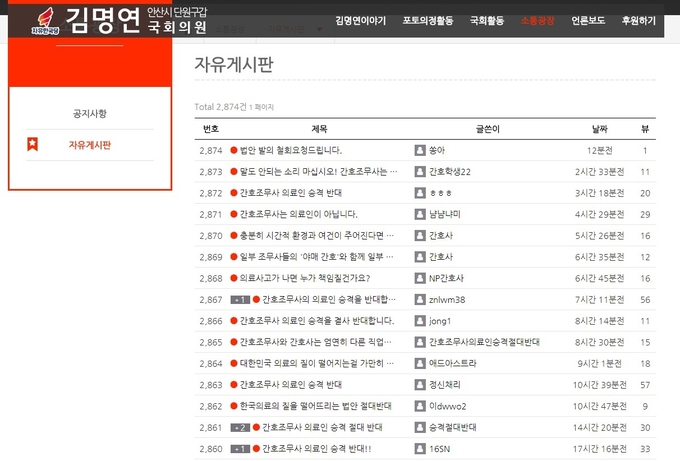The image size is (680, 461).
Task: Click avatar icon next to 16SN
Action: (x=420, y=449)
